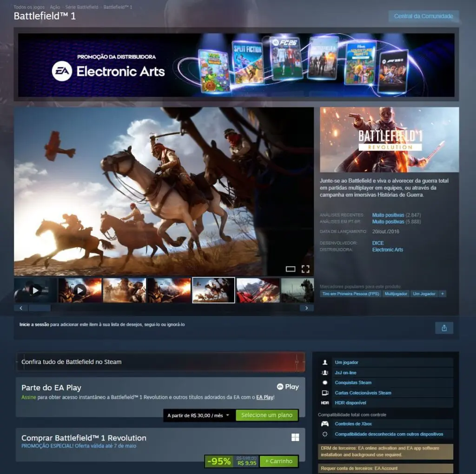This screenshot has width=476, height=474.
Task: Open the EA Play plan price dropdown
Action: tap(199, 415)
